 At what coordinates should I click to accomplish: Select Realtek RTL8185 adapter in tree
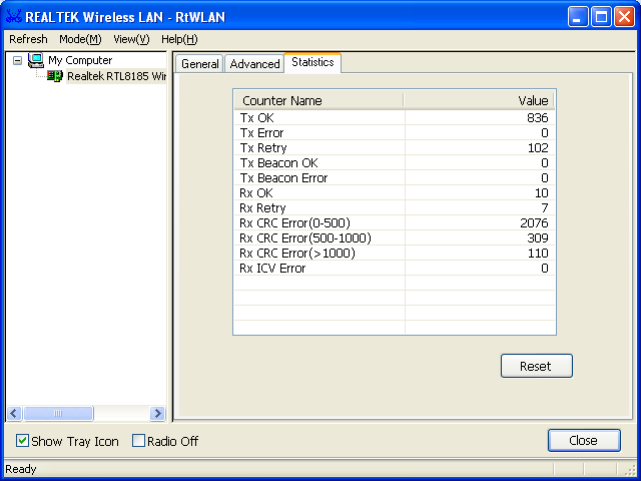(x=117, y=76)
